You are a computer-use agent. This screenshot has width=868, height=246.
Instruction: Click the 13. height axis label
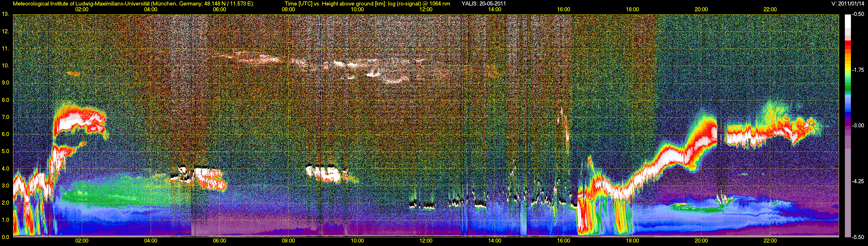[5, 14]
